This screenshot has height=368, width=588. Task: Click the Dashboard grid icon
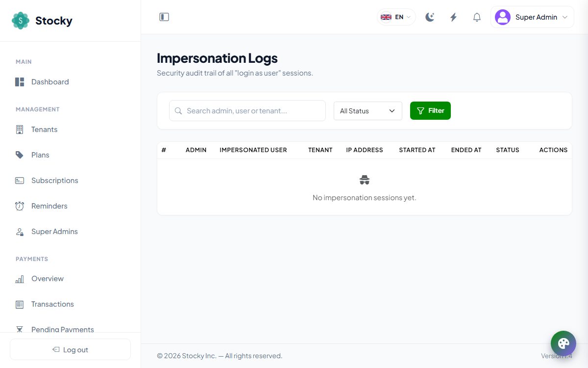pos(20,82)
